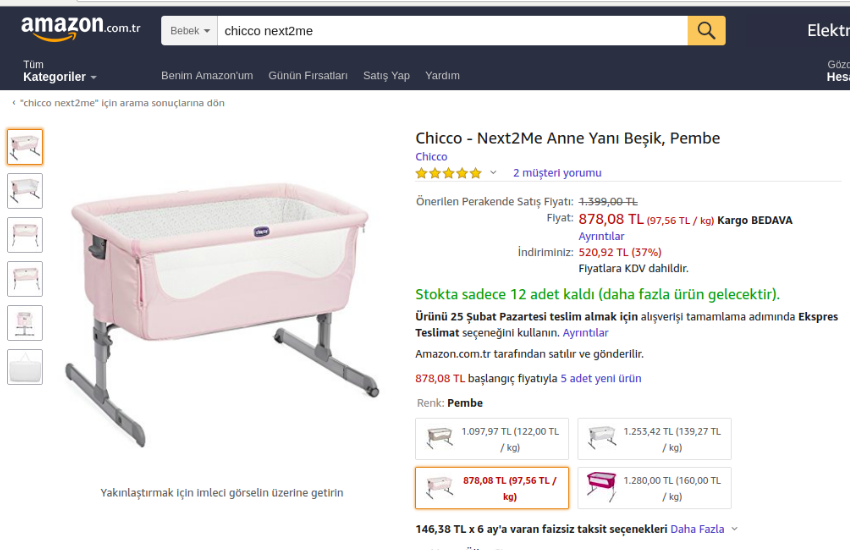Select the 878,08 TL pink variant

pos(491,488)
